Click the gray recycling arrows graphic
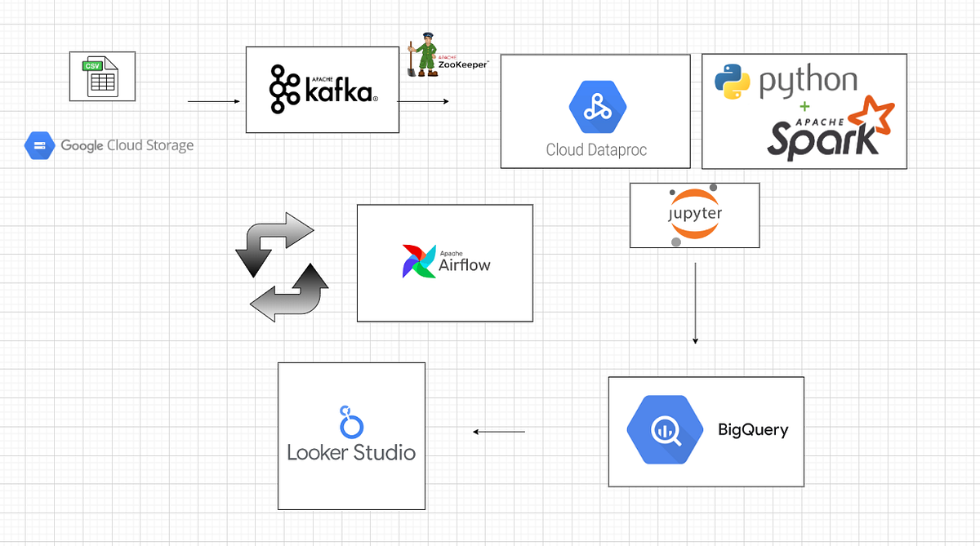980x546 pixels. coord(282,266)
